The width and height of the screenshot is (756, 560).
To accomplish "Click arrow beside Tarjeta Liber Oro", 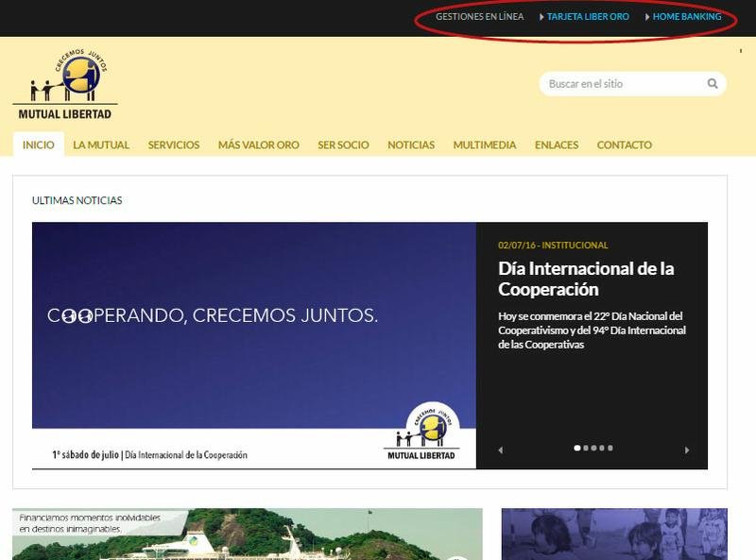I will pos(541,17).
